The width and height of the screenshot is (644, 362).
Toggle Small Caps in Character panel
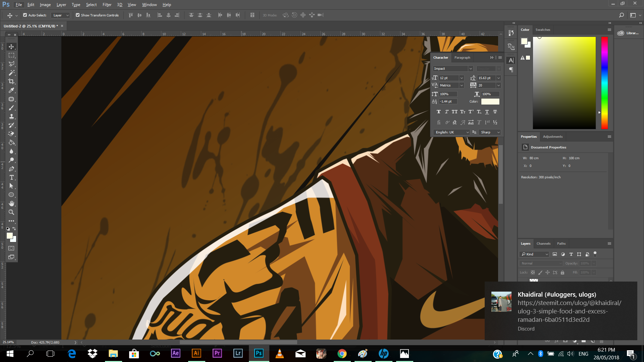pyautogui.click(x=463, y=112)
